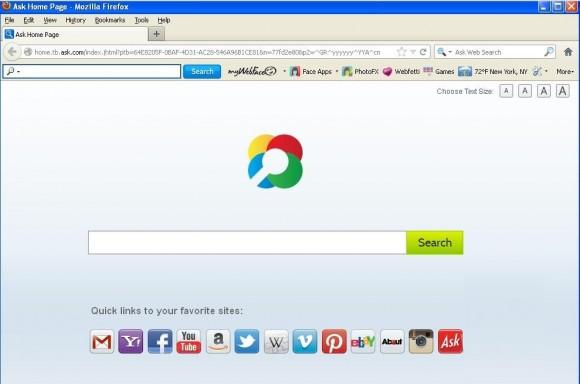Open the View menu
Viewport: 580px width, 384px height.
tap(50, 20)
